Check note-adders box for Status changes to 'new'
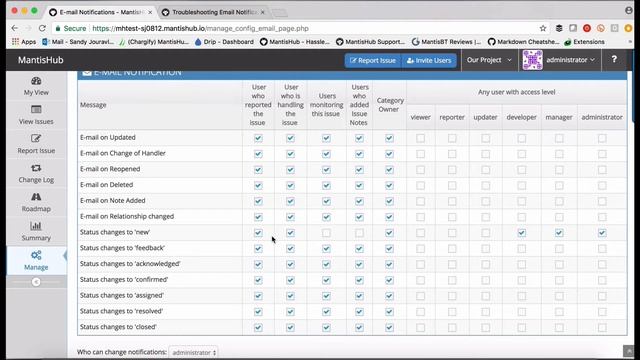The width and height of the screenshot is (640, 360). [359, 233]
